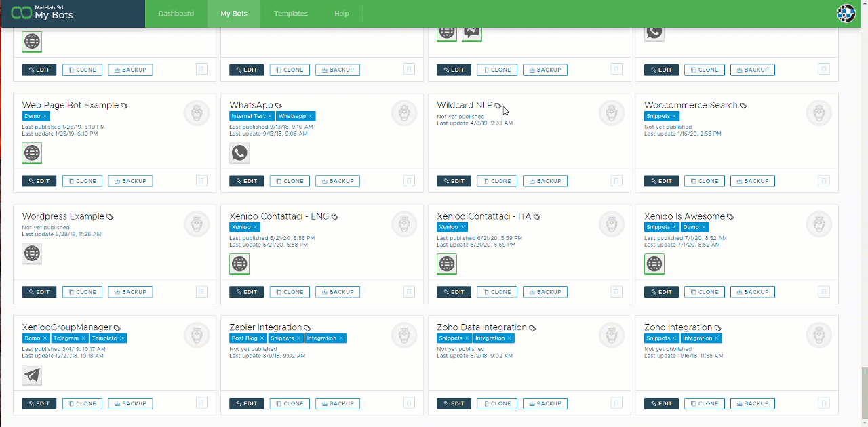This screenshot has width=868, height=427.
Task: Open the web channel icon of Xenioo Contattaci - ITA
Action: point(447,264)
